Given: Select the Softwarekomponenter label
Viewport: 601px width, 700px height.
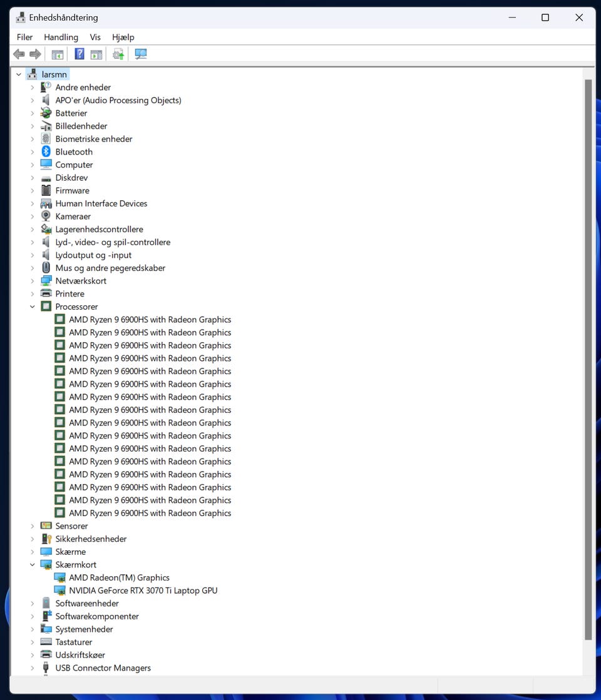Looking at the screenshot, I should point(97,616).
